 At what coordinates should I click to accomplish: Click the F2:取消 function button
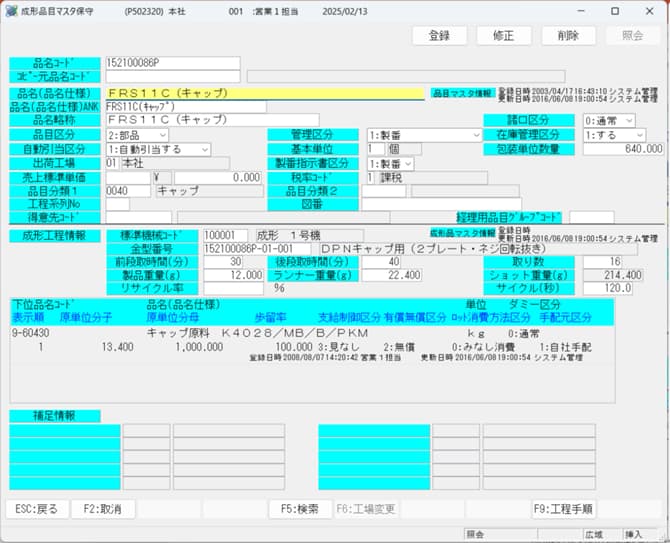(103, 509)
